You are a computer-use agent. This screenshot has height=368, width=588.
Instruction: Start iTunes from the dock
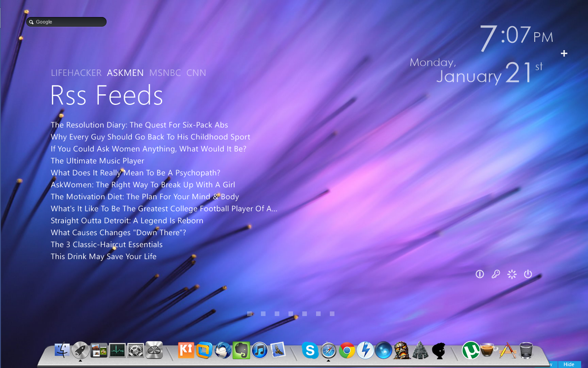pyautogui.click(x=259, y=351)
